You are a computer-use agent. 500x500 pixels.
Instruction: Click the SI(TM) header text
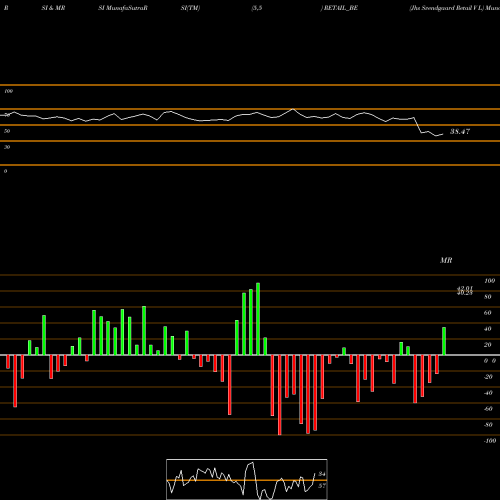(190, 8)
